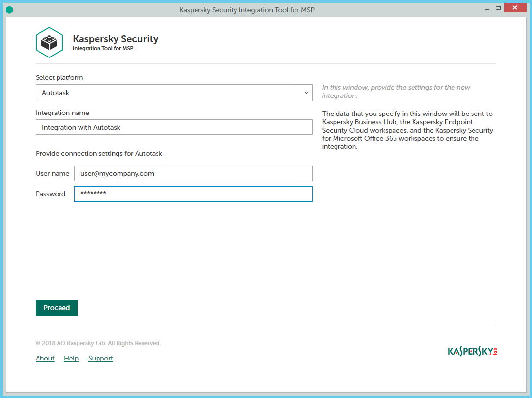Maximize the Integration Tool window

498,8
